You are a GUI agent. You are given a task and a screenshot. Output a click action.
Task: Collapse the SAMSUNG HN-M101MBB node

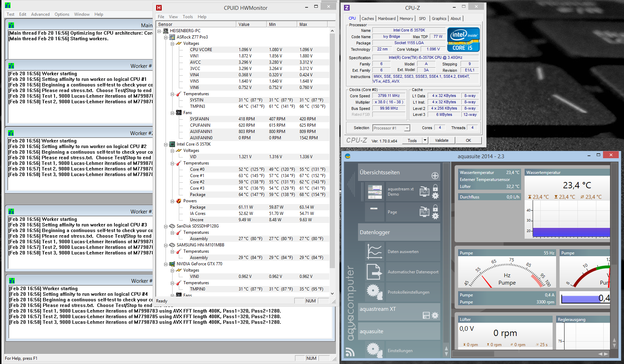tap(166, 245)
